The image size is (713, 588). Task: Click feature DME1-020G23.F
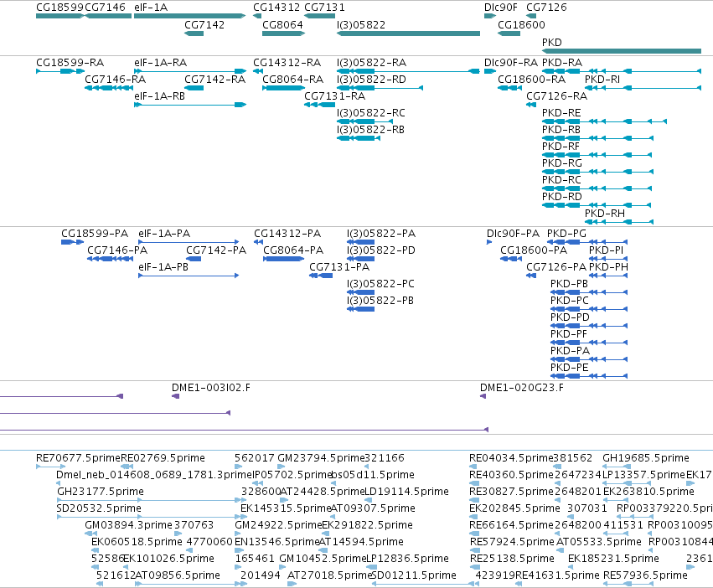tap(522, 388)
